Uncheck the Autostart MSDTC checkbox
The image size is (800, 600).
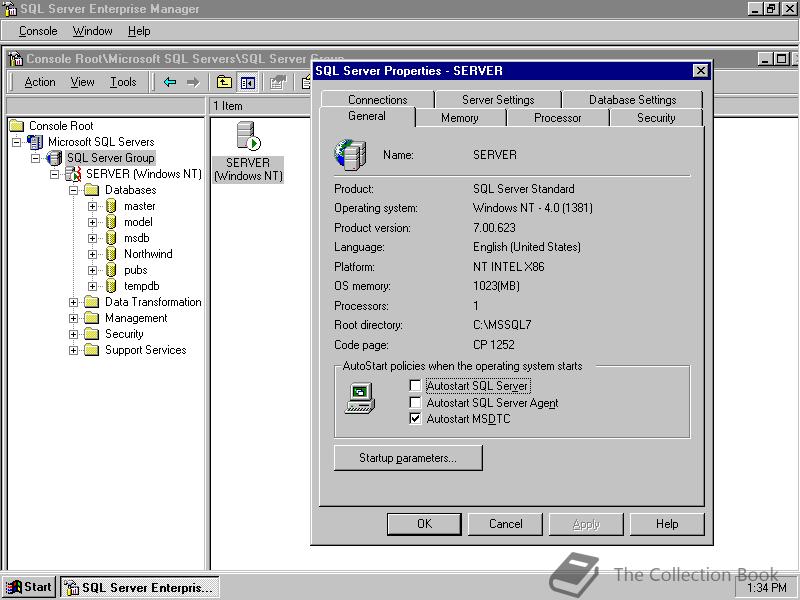pos(415,419)
